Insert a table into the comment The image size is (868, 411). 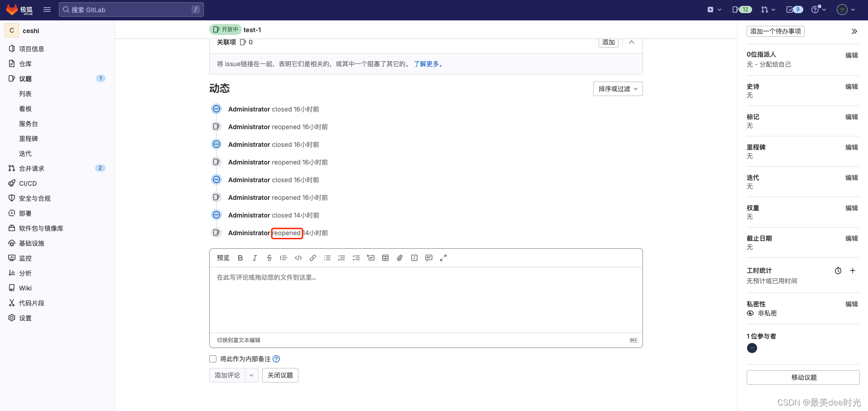[x=385, y=258]
